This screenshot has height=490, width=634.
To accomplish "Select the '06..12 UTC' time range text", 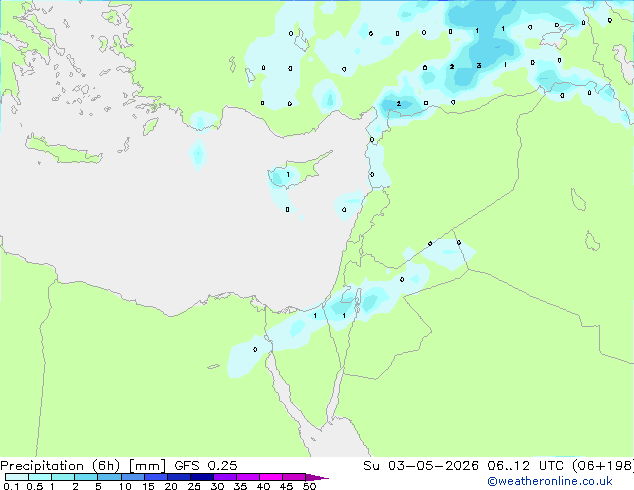I will click(525, 466).
